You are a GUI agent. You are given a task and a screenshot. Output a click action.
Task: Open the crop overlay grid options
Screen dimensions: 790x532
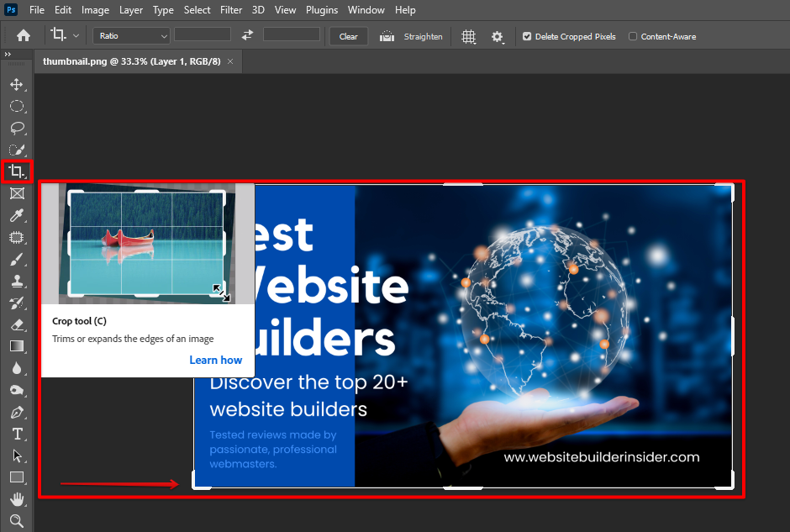click(x=468, y=36)
